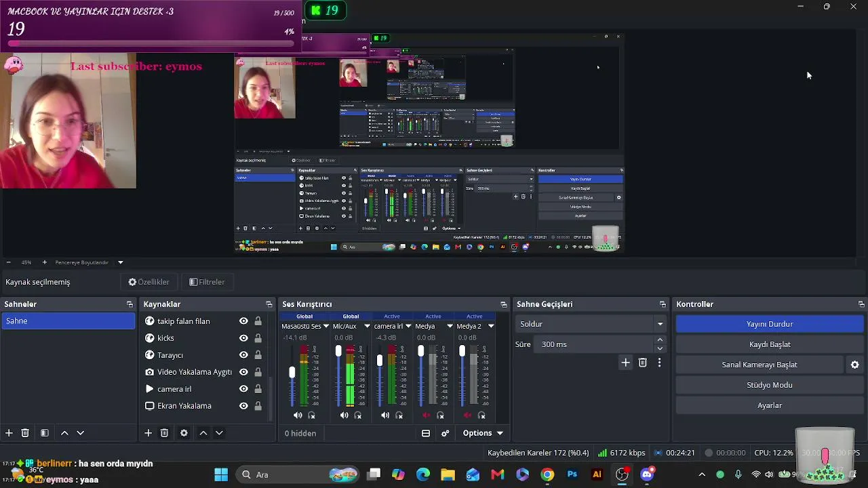Click Yayını Durdur to stop streaming
Viewport: 868px width, 488px height.
[770, 324]
